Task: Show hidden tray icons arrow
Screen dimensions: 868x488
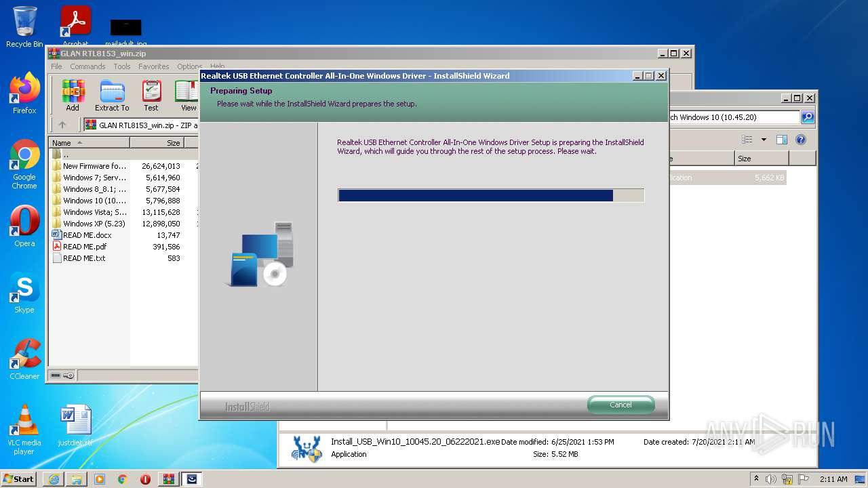Action: coord(756,479)
